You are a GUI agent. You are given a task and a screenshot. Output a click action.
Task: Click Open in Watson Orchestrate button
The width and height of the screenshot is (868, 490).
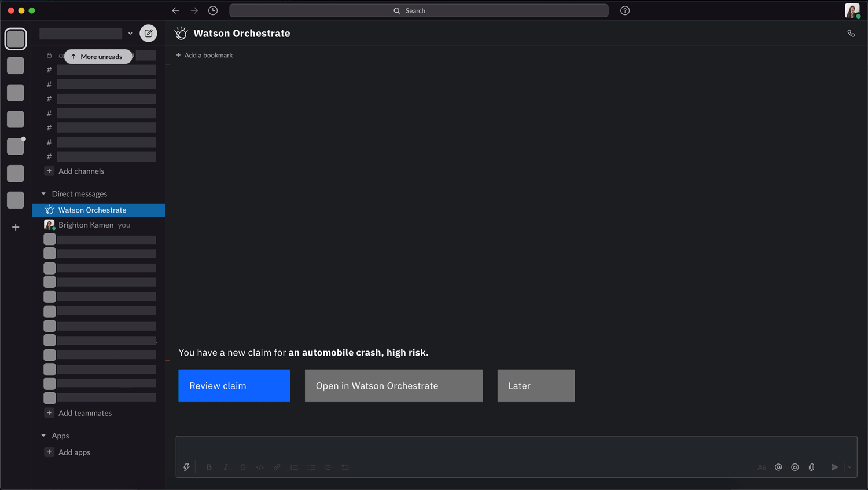pos(393,386)
